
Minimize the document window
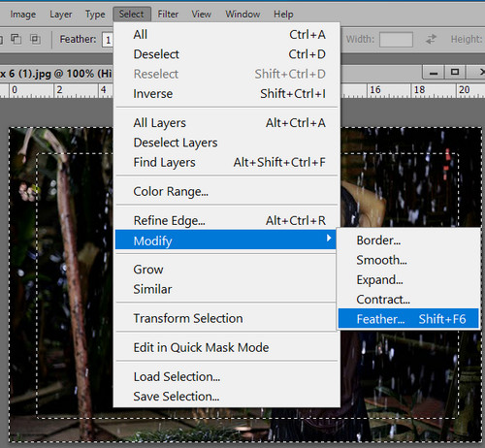(x=434, y=73)
